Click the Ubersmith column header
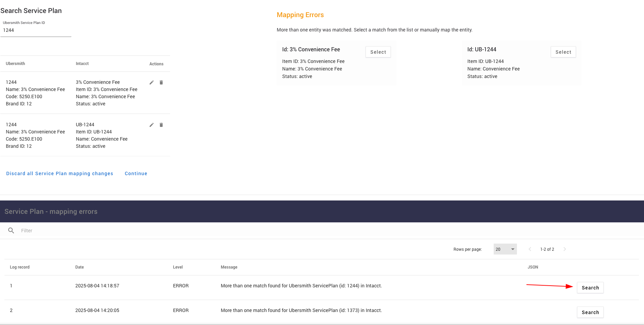This screenshot has height=325, width=644. [x=15, y=64]
